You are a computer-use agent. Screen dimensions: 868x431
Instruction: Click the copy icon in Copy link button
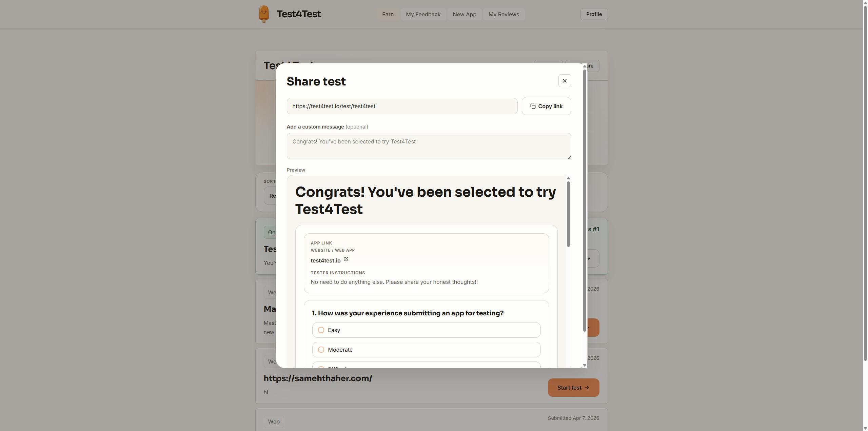tap(533, 106)
